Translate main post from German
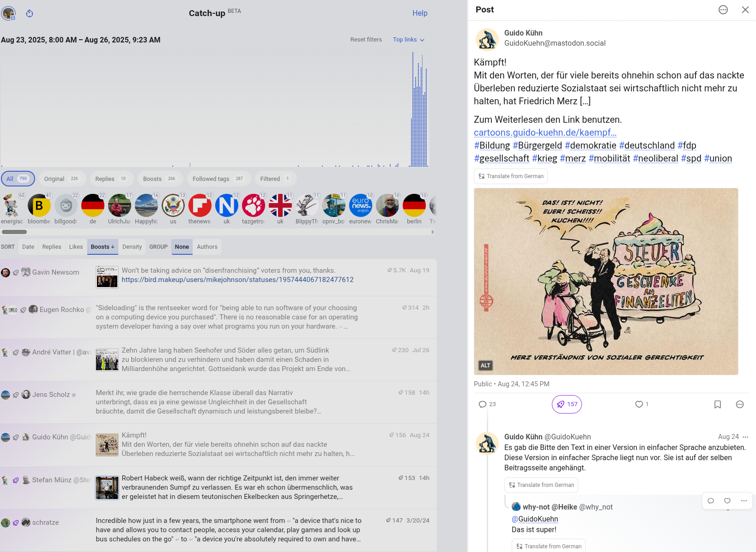The height and width of the screenshot is (552, 756). (511, 176)
